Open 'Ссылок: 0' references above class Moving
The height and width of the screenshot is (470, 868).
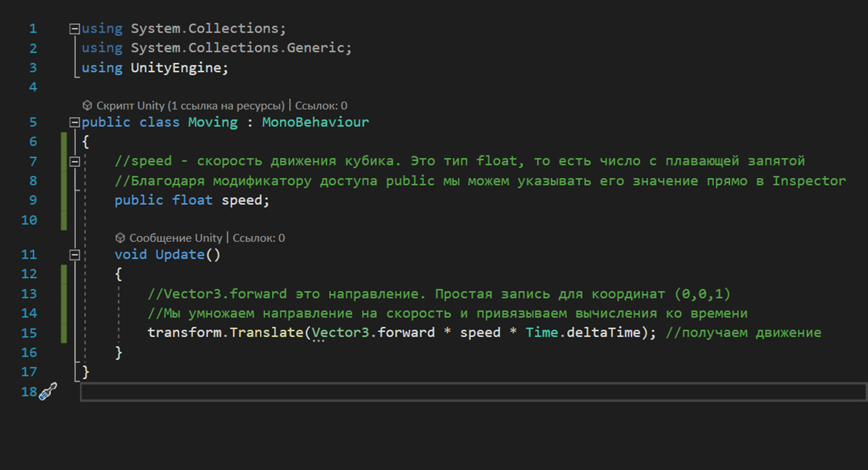(321, 105)
